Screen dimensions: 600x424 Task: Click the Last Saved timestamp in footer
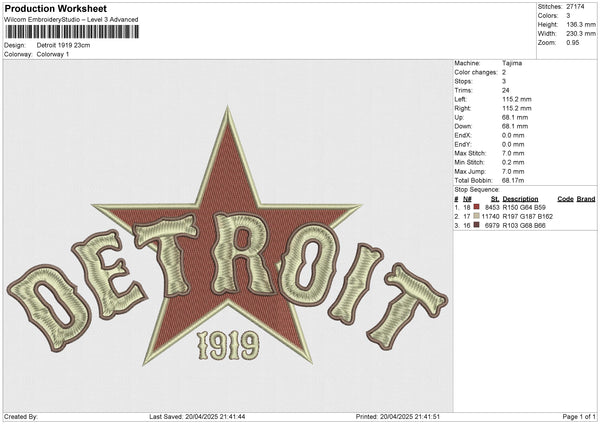(196, 416)
